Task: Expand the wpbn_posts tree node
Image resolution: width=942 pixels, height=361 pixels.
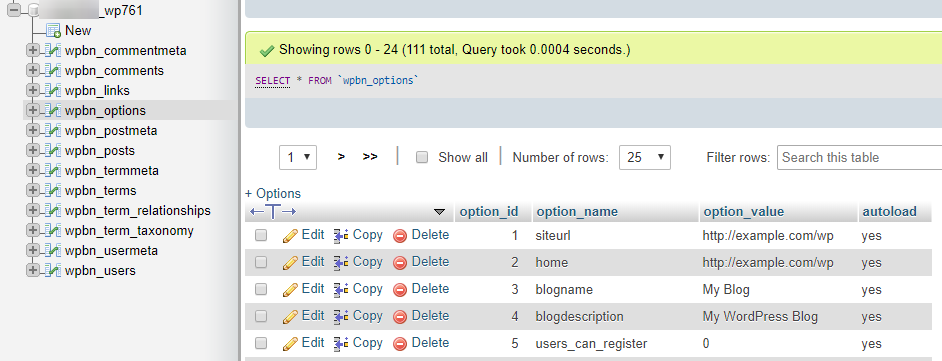Action: click(32, 150)
